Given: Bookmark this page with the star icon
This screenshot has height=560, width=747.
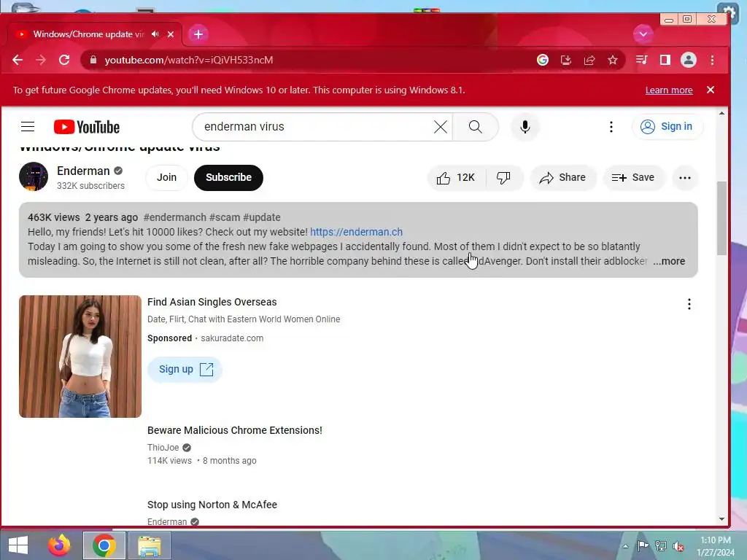Looking at the screenshot, I should 613,60.
